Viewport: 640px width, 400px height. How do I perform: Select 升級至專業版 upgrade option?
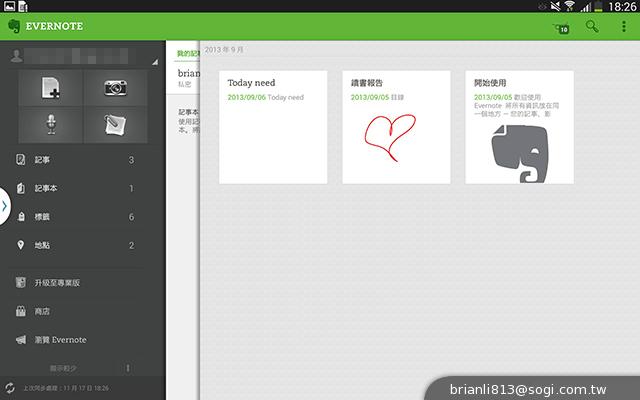point(76,282)
